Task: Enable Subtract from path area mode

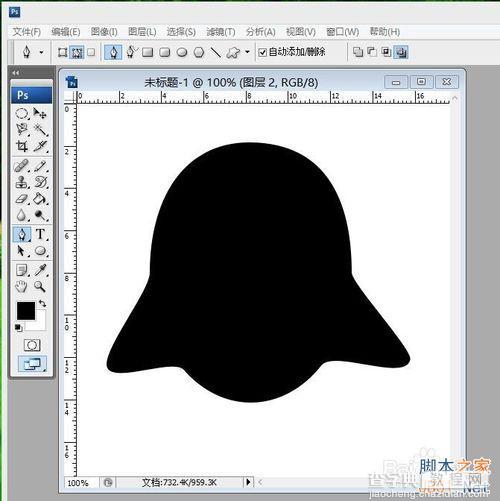Action: pyautogui.click(x=372, y=52)
